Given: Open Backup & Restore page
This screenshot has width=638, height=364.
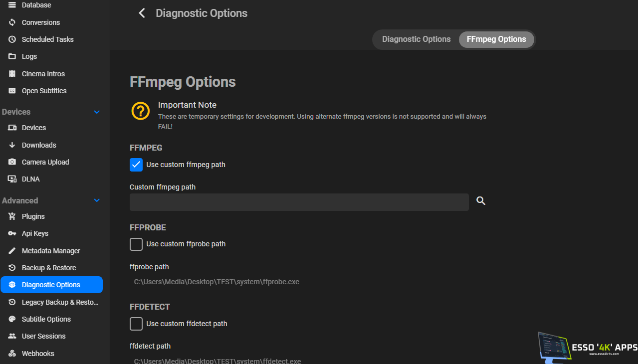Looking at the screenshot, I should 49,268.
